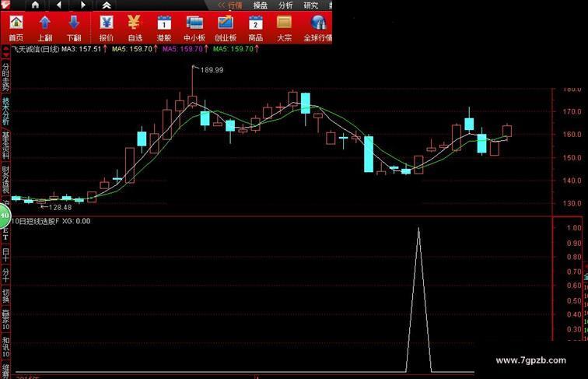Click the 150.0 price axis label

coord(572,158)
